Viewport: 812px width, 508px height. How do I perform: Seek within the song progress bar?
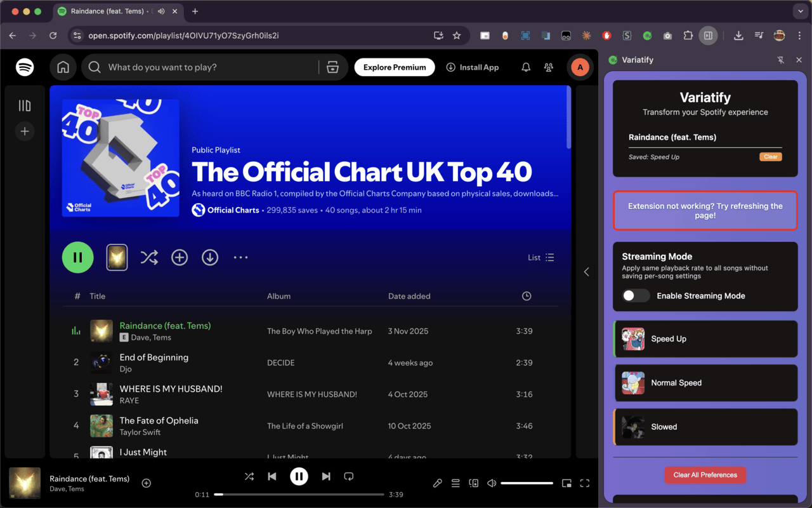[299, 494]
